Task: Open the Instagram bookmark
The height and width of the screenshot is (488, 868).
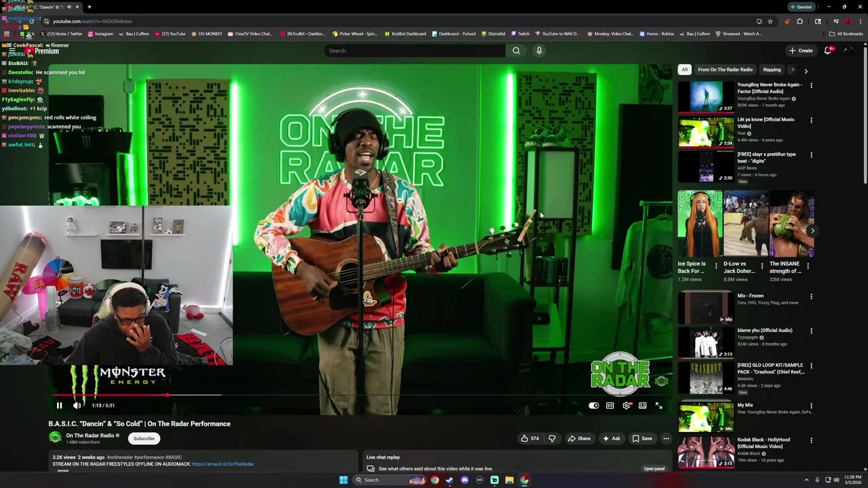Action: pos(100,34)
